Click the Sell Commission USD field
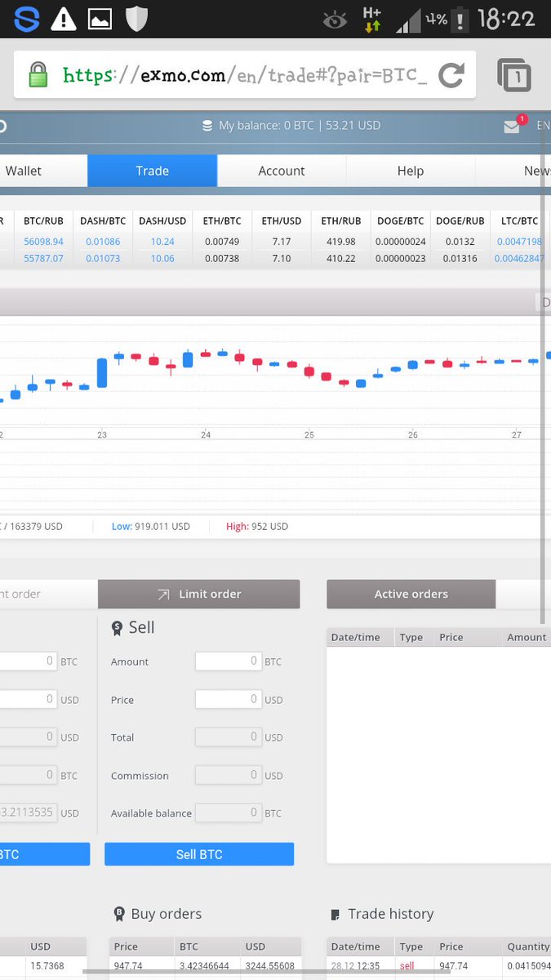Image resolution: width=551 pixels, height=980 pixels. point(228,775)
